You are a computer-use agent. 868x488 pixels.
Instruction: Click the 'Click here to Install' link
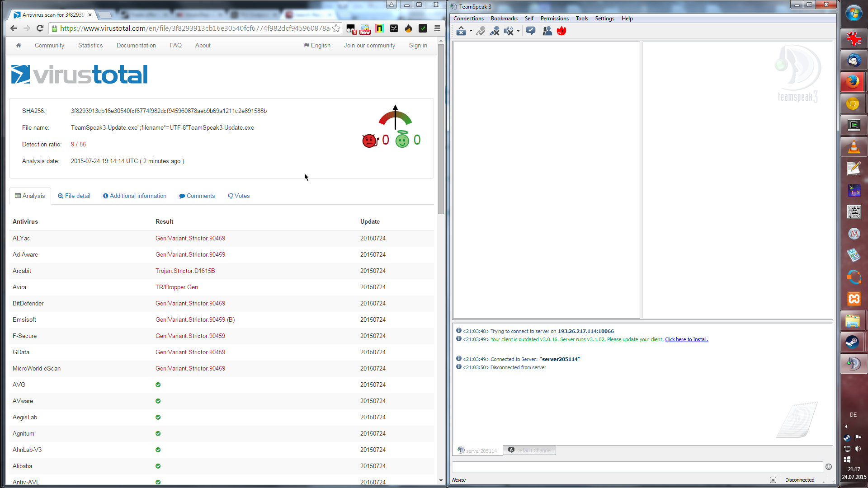point(686,339)
